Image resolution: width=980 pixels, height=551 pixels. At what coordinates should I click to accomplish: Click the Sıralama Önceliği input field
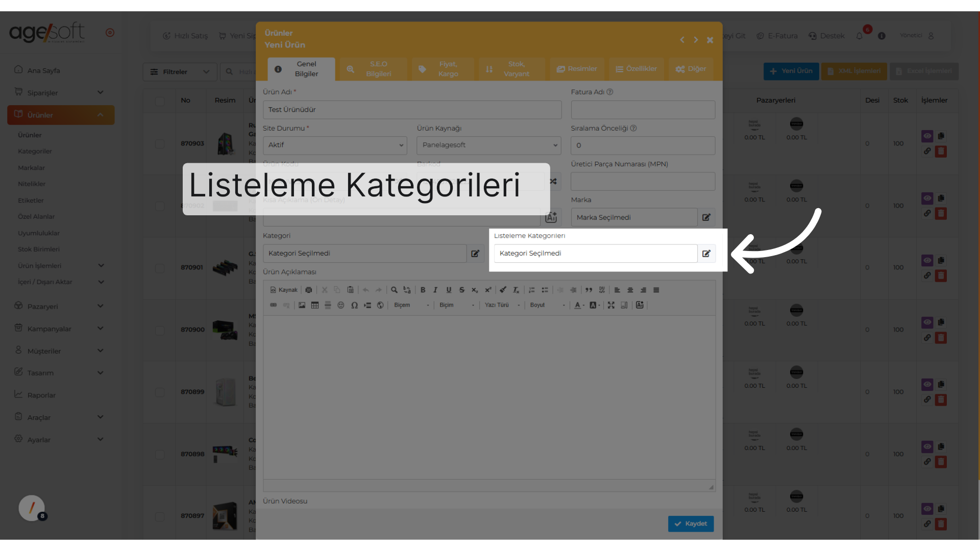coord(643,145)
